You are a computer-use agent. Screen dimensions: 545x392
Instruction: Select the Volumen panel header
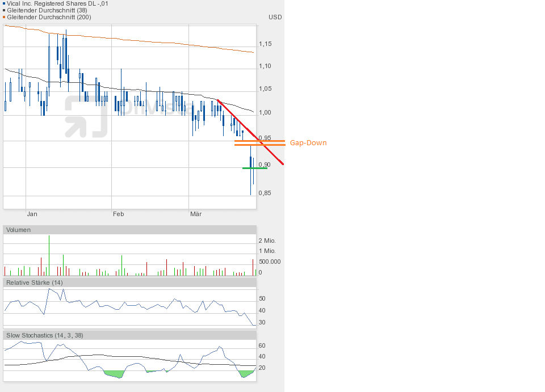tap(19, 230)
